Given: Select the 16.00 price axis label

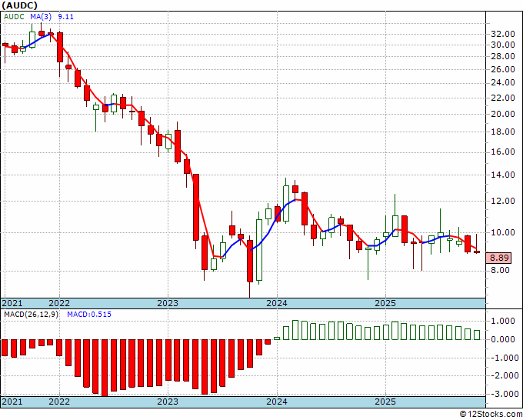Looking at the screenshot, I should (x=503, y=152).
